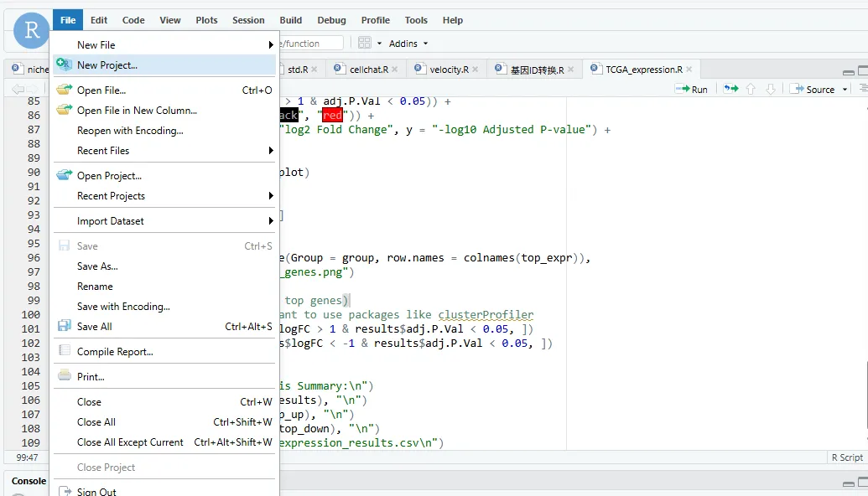Click the show document outline icon
The height and width of the screenshot is (496, 868).
coord(863,89)
